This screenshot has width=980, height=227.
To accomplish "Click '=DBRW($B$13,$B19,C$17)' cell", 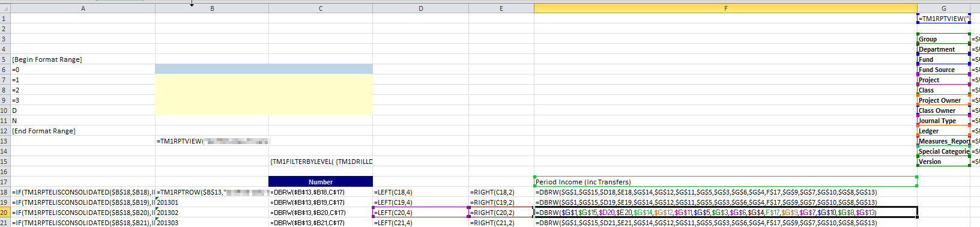I will point(321,202).
